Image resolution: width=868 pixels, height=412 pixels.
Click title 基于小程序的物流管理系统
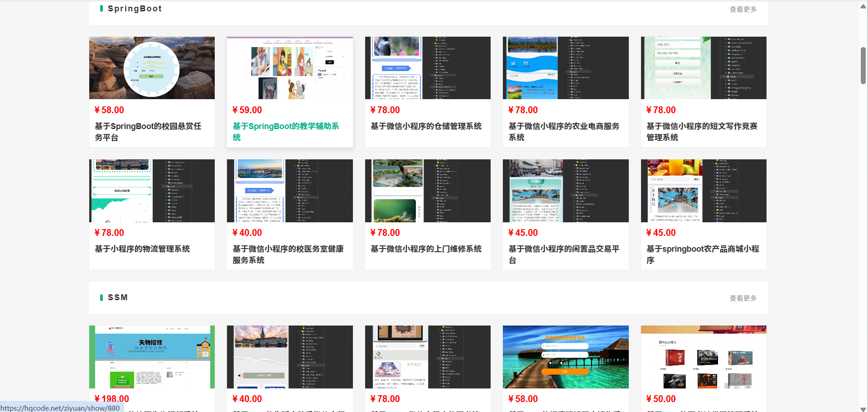pos(142,249)
